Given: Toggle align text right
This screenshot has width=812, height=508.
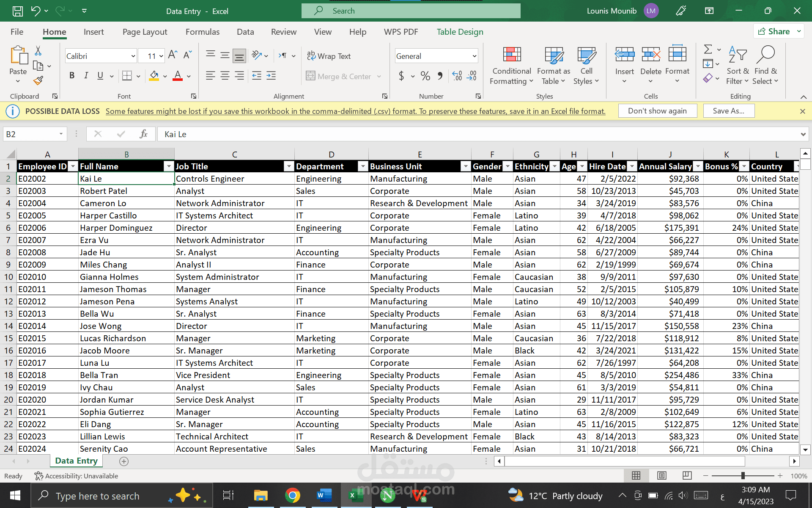Looking at the screenshot, I should (x=239, y=76).
